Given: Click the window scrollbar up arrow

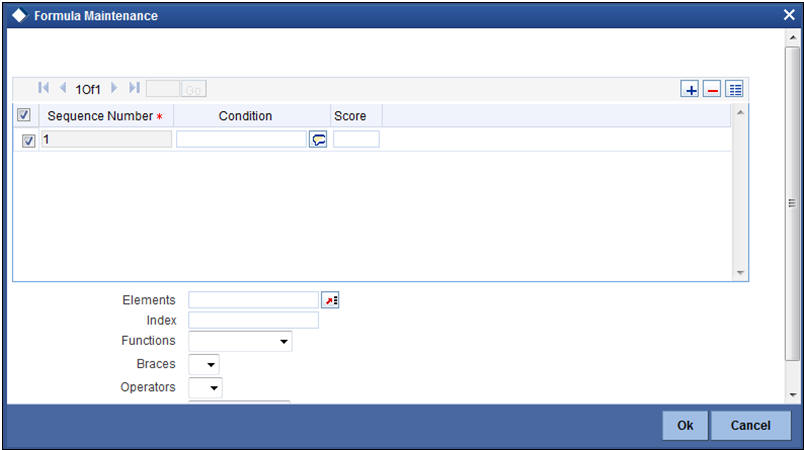Looking at the screenshot, I should point(793,37).
